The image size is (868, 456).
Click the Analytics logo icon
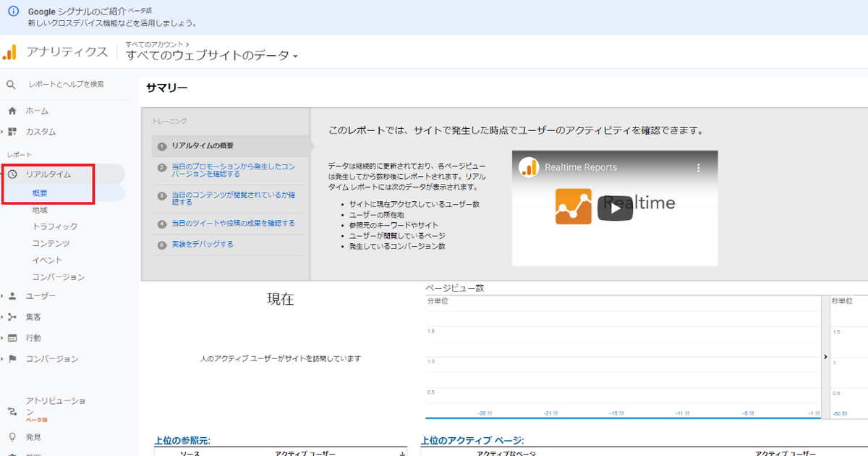(x=10, y=52)
